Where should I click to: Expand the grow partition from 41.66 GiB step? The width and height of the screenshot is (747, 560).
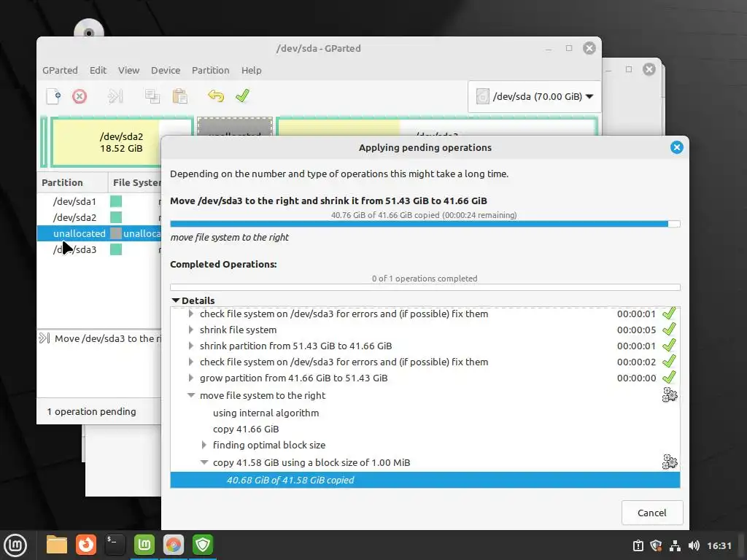click(x=191, y=378)
